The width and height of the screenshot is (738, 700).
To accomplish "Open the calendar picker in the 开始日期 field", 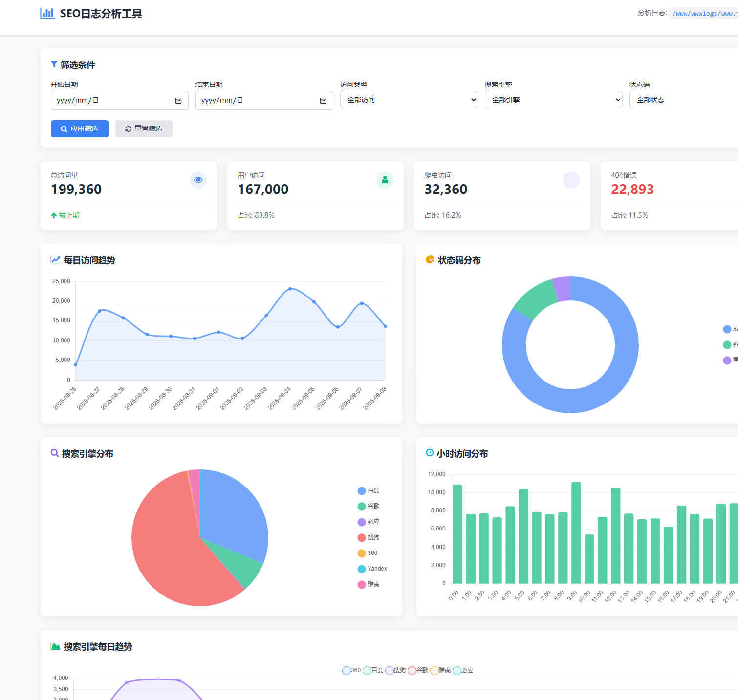I will pos(178,101).
